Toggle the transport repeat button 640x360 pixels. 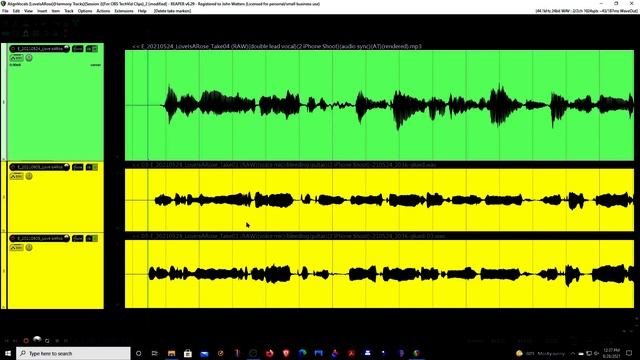click(47, 340)
